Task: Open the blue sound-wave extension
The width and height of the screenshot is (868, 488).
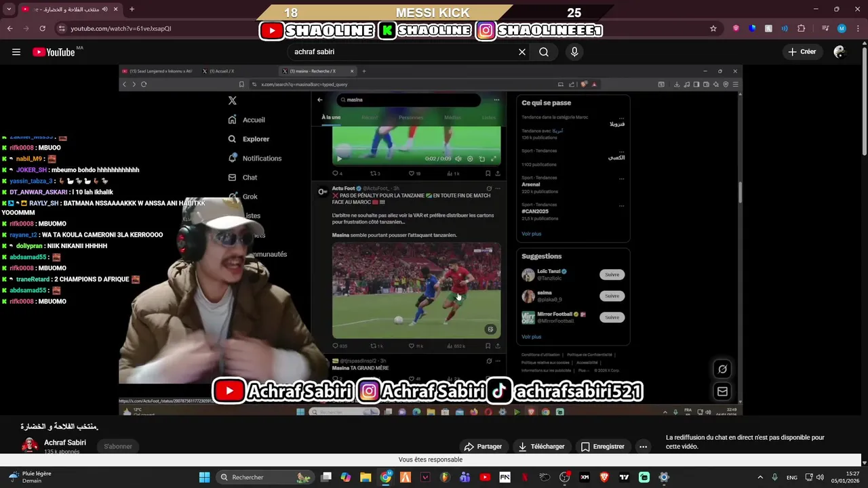Action: coord(785,28)
